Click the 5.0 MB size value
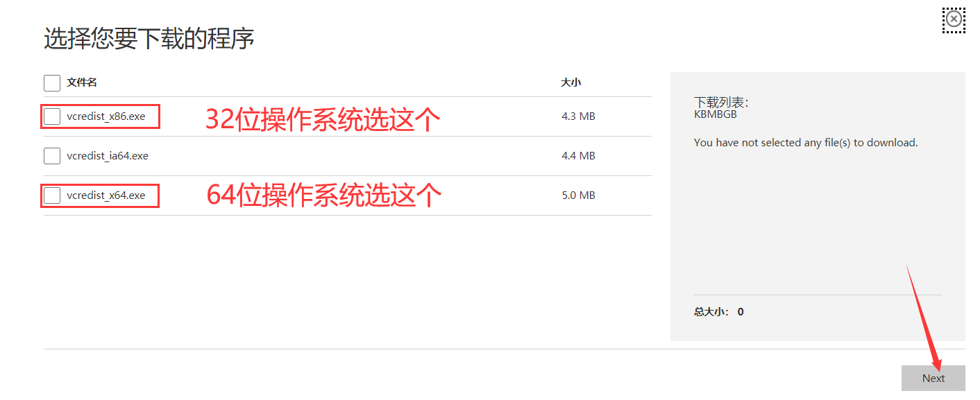The image size is (980, 400). (x=578, y=195)
